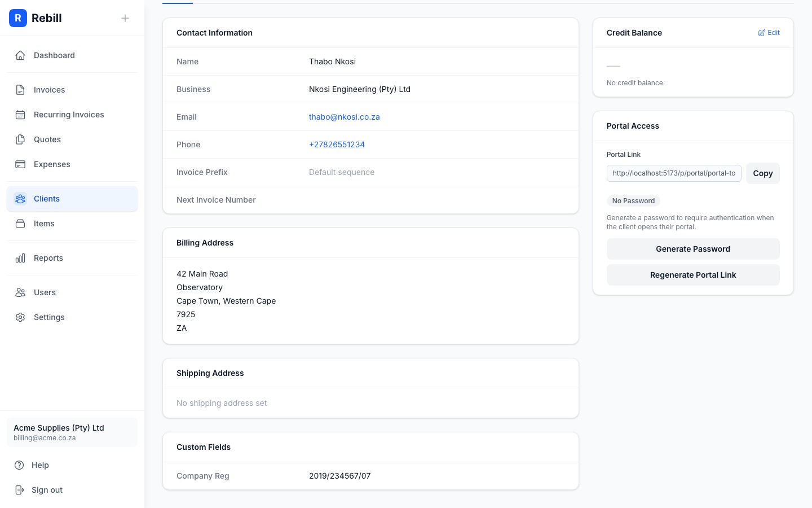Screen dimensions: 812x508
Task: Click the plus icon beside Rebill
Action: tap(125, 18)
